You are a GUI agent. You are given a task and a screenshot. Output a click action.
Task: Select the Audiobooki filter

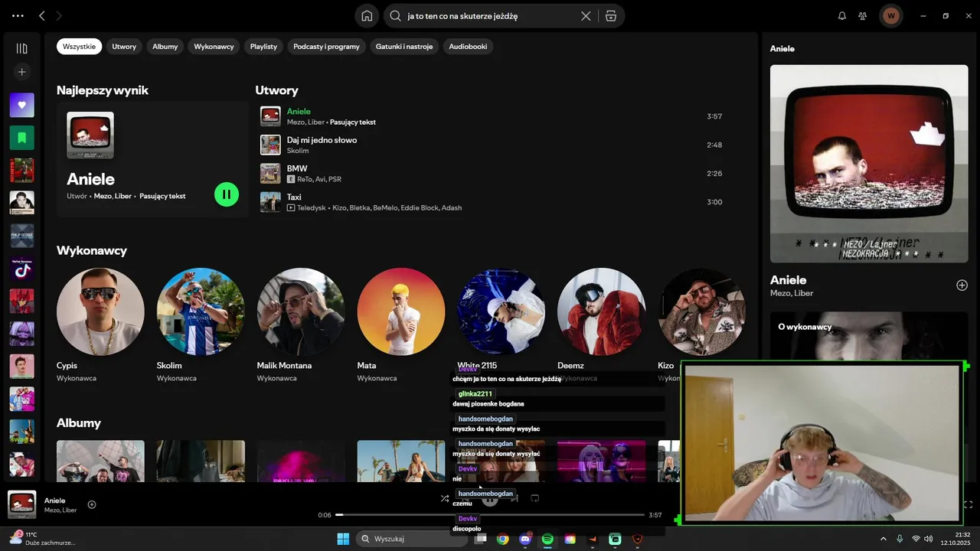pos(468,47)
